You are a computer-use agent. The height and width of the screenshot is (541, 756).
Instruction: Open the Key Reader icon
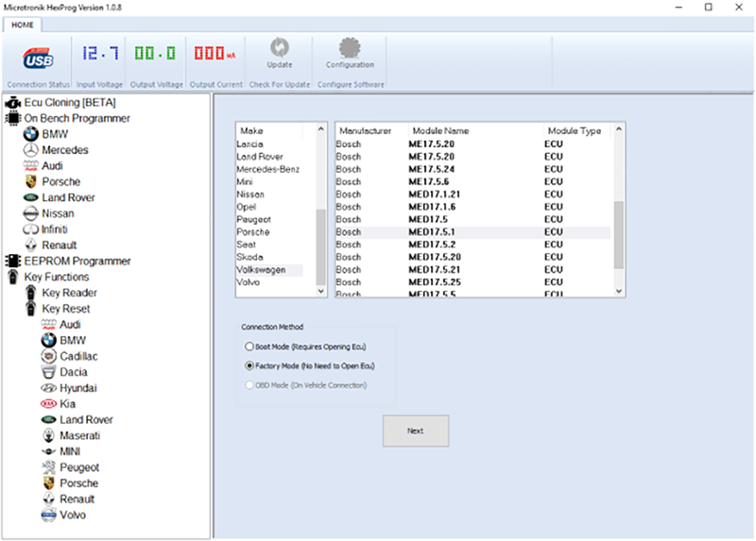click(31, 293)
